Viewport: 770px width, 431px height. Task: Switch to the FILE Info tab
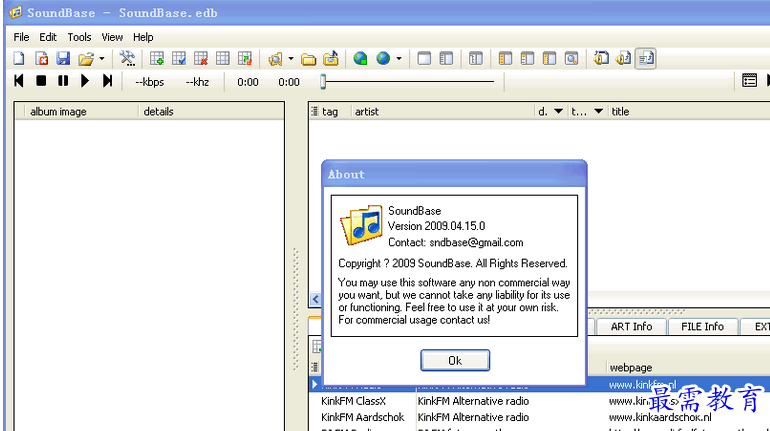pyautogui.click(x=702, y=326)
